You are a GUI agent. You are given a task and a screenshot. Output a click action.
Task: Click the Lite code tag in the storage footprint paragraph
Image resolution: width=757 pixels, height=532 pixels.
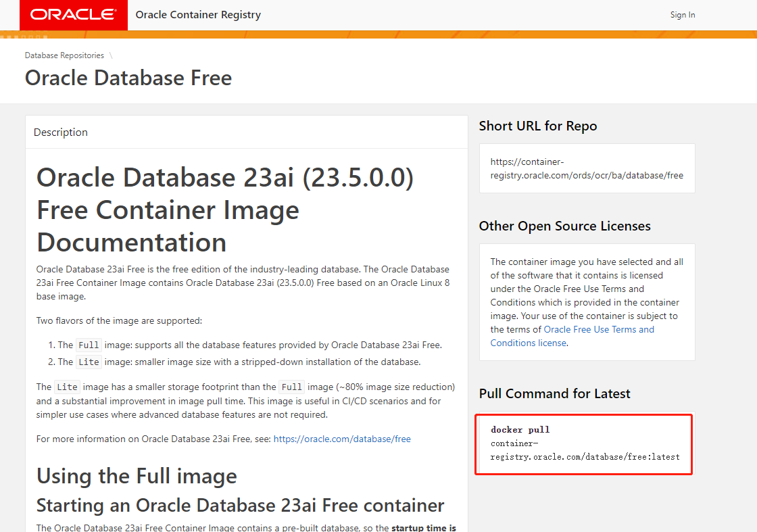click(x=67, y=387)
